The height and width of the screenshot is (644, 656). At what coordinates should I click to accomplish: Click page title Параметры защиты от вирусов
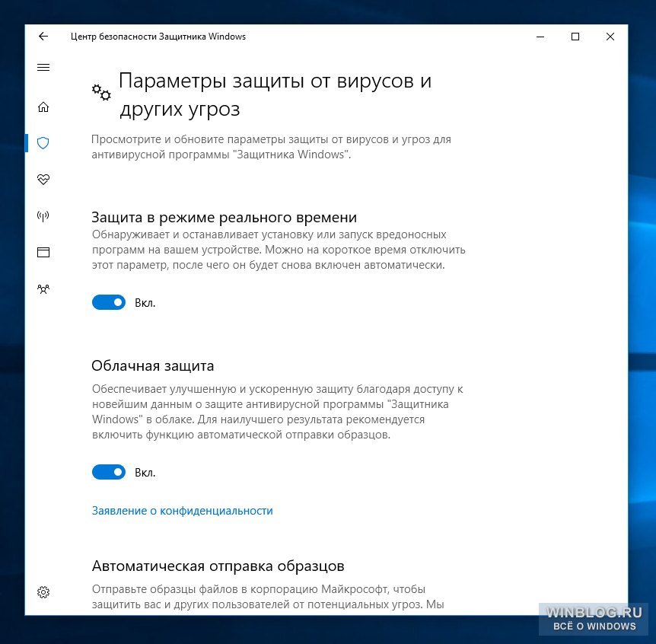click(275, 94)
